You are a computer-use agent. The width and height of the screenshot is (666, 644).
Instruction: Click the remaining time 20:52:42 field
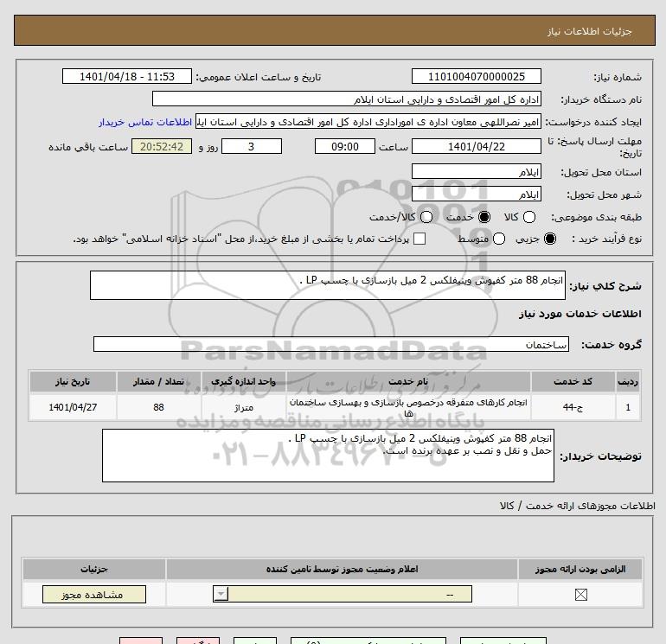pos(162,146)
